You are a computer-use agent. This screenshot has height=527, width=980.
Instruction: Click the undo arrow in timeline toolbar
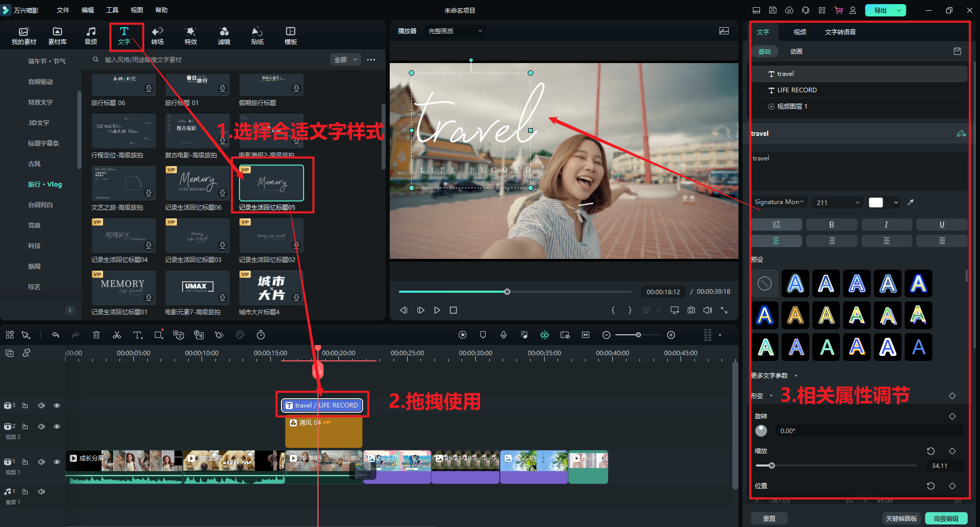[x=55, y=335]
